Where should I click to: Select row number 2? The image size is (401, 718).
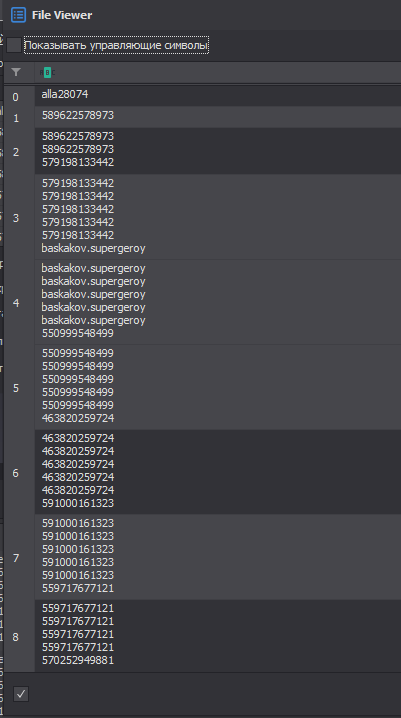click(x=16, y=152)
